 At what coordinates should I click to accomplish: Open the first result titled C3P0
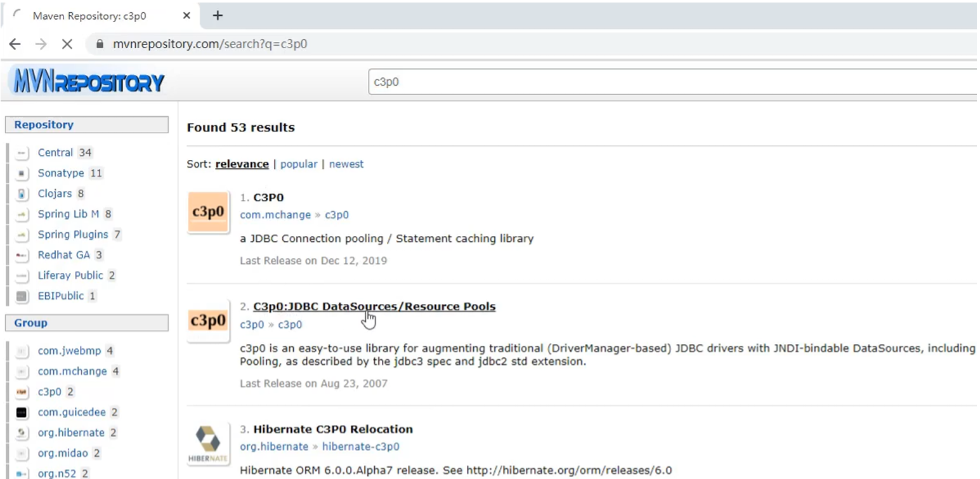click(268, 197)
